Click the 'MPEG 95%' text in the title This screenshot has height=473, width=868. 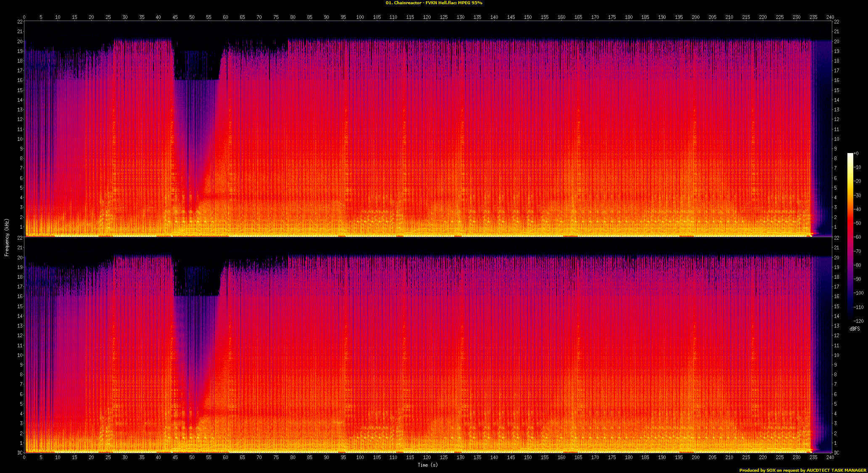click(x=470, y=3)
